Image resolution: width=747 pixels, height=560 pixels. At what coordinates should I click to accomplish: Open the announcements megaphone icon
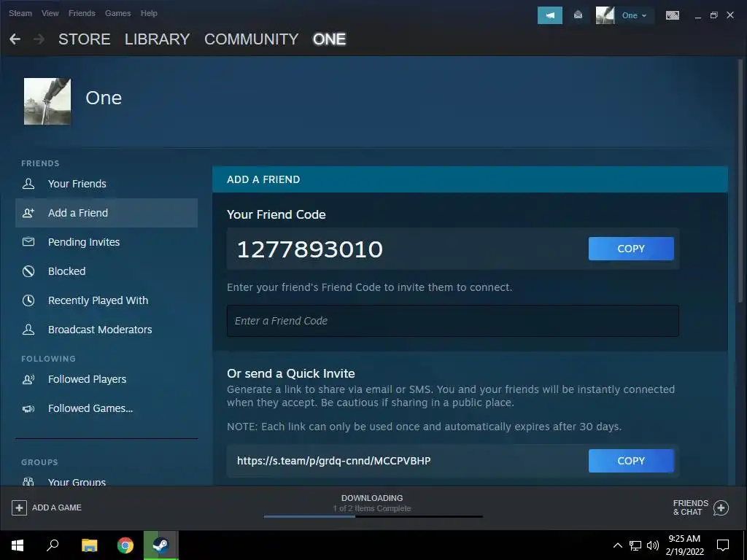550,15
